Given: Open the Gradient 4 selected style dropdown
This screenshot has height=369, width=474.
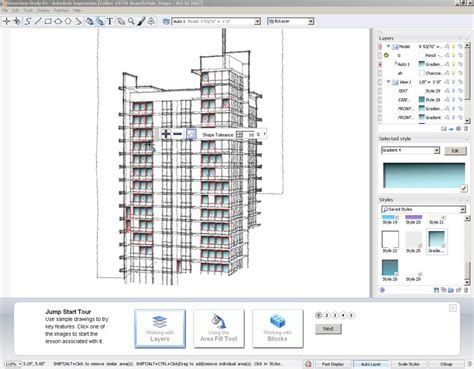Looking at the screenshot, I should [x=436, y=151].
